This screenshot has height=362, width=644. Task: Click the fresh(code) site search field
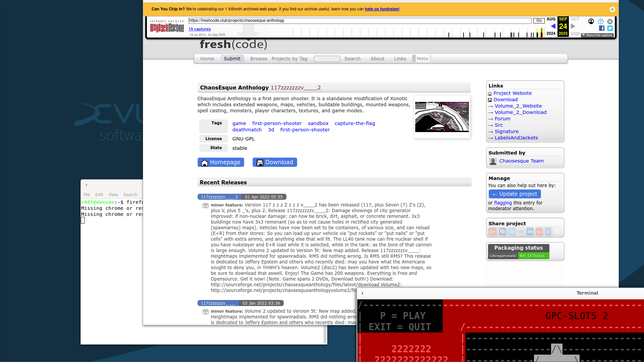click(x=327, y=59)
